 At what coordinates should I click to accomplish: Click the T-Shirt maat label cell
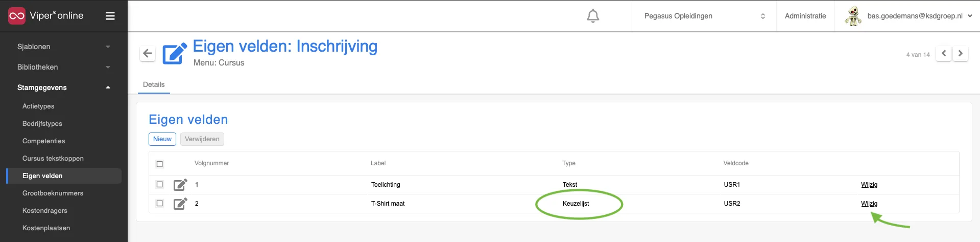point(388,204)
